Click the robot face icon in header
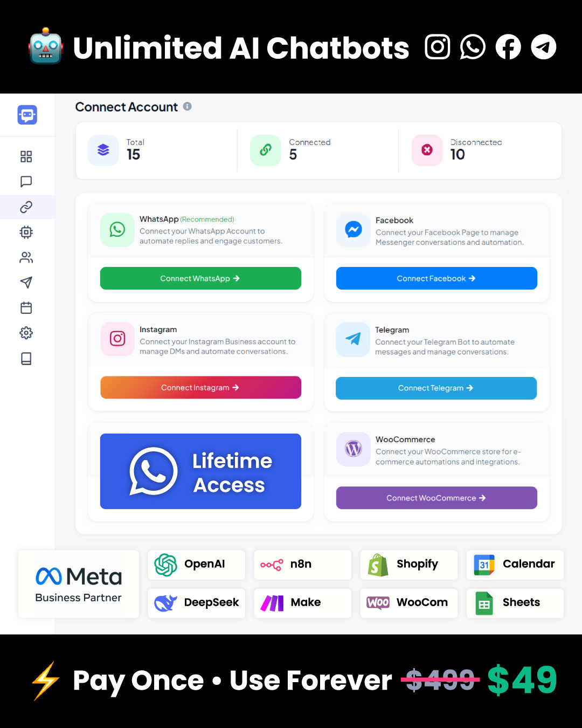The width and height of the screenshot is (582, 728). click(x=46, y=46)
